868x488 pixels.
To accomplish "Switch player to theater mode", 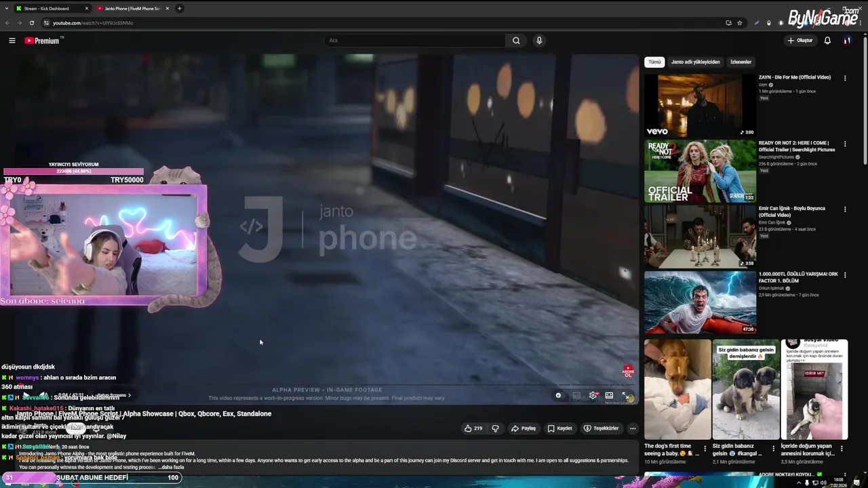I will [x=609, y=396].
